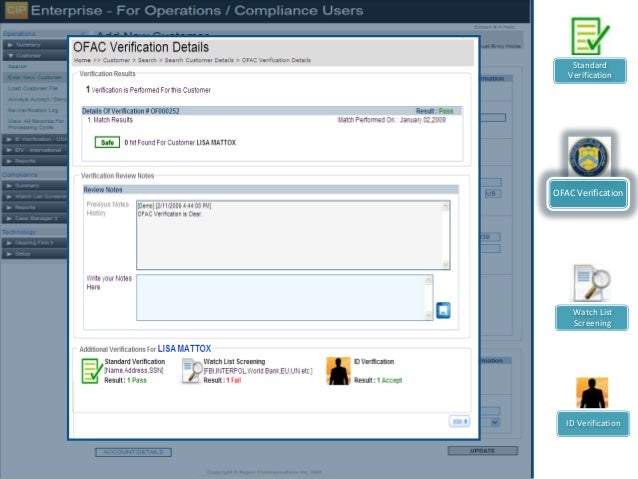This screenshot has height=479, width=638.
Task: Click the Watch List Screening magnifier icon on right
Action: point(592,283)
